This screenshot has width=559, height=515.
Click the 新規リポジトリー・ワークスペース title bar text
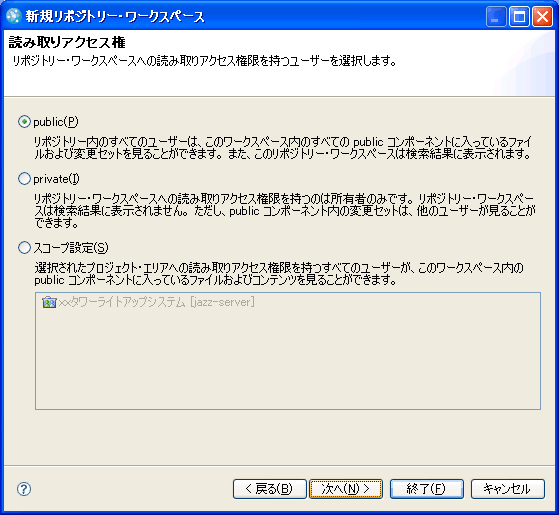click(x=115, y=16)
